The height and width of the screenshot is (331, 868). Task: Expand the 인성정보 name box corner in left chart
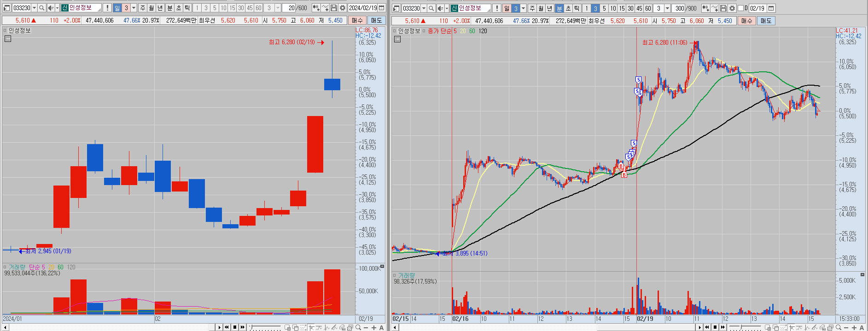(x=99, y=10)
